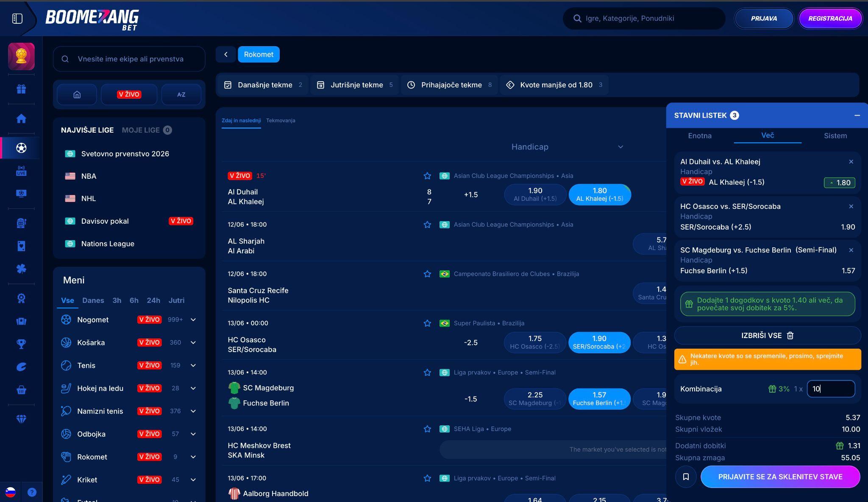868x502 pixels.
Task: Expand the Hokej na ledu category
Action: [193, 388]
